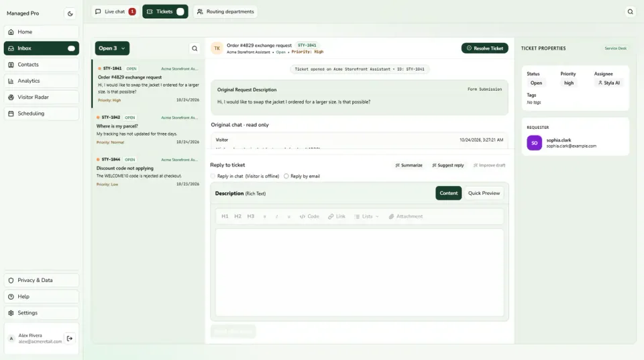Viewport: 644px width, 360px height.
Task: Click the STY-1041 badge in header
Action: (x=307, y=45)
